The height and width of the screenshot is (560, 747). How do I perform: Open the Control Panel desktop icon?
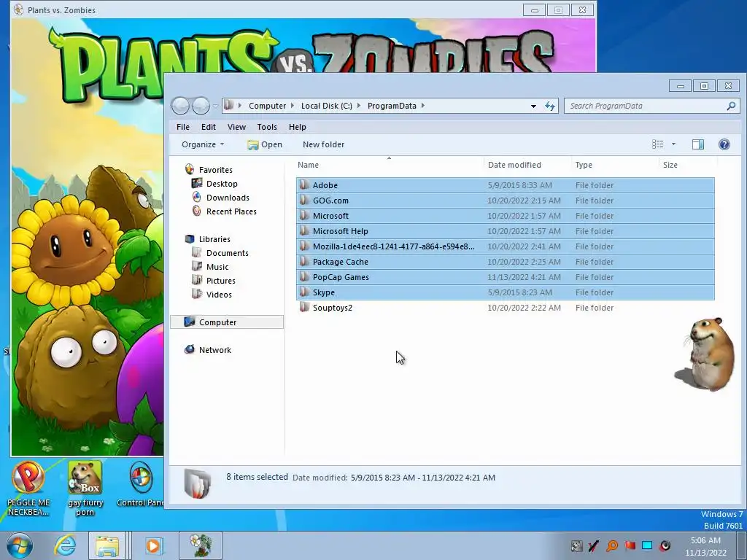pyautogui.click(x=141, y=485)
